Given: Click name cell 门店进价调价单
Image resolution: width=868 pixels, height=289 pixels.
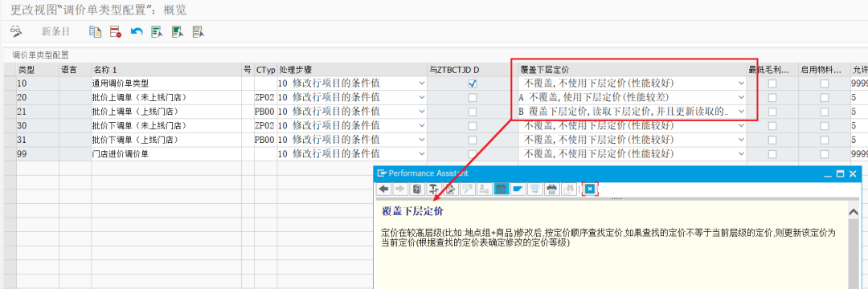Looking at the screenshot, I should (x=166, y=153).
